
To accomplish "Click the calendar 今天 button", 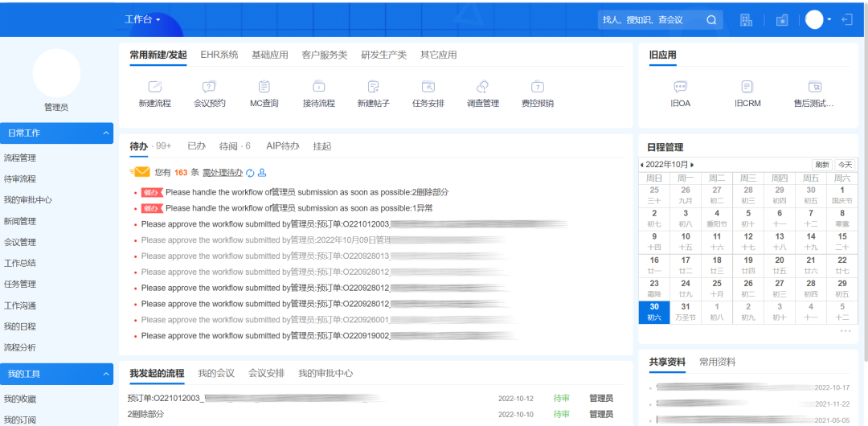I will pyautogui.click(x=845, y=165).
